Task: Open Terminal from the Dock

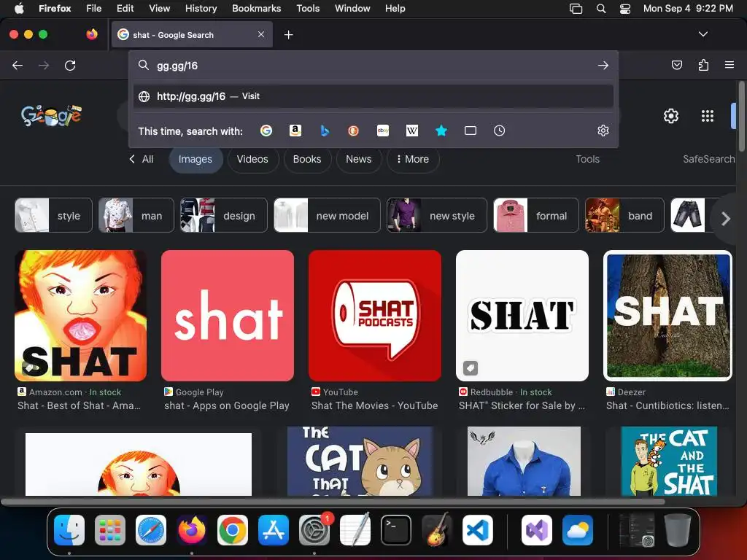Action: [x=396, y=529]
